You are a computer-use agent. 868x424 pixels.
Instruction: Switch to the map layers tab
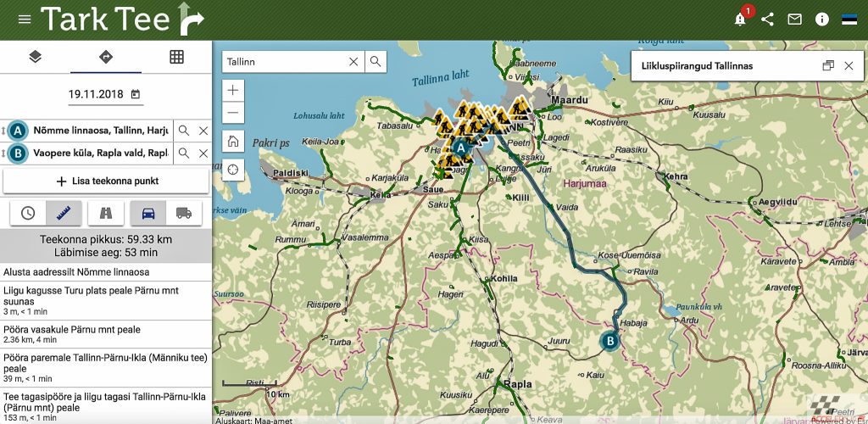[x=35, y=57]
